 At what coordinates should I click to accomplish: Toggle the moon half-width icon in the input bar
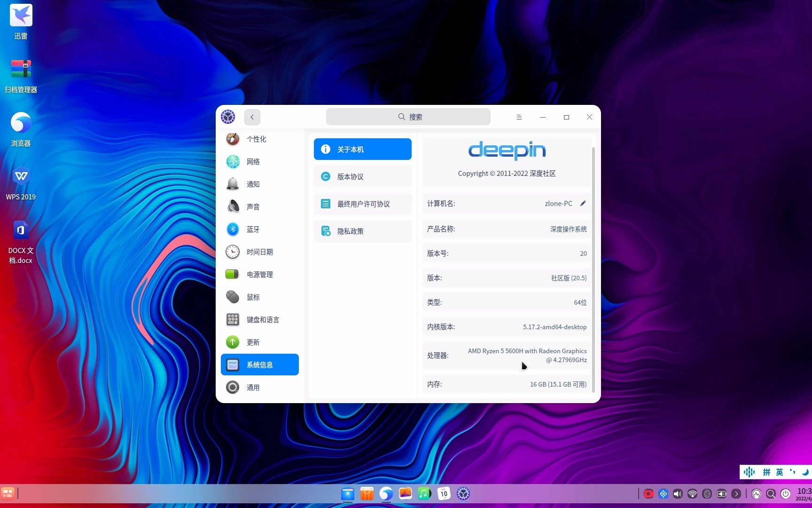[x=805, y=472]
